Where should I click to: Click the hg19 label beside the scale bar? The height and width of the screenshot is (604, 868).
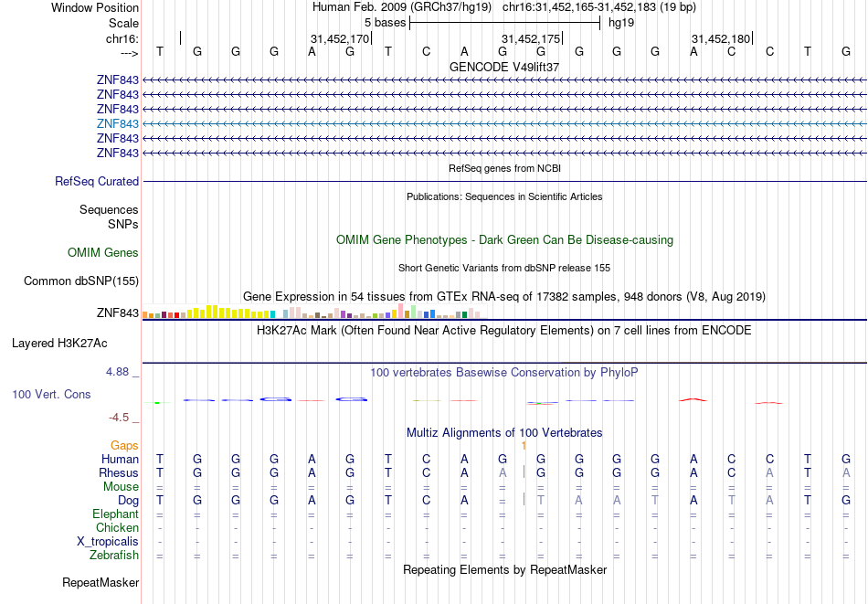[621, 23]
